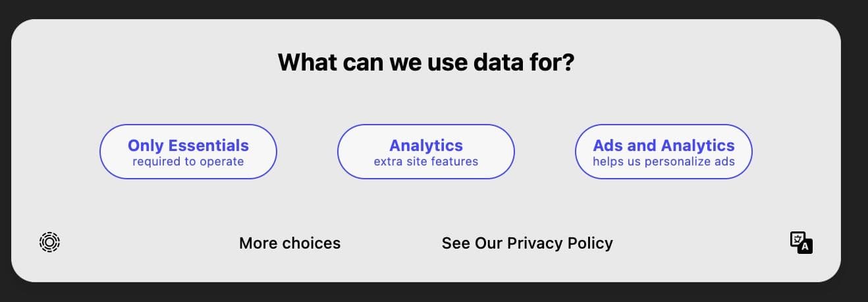Click 'extra site features' subtitle text
The height and width of the screenshot is (302, 868).
[426, 162]
